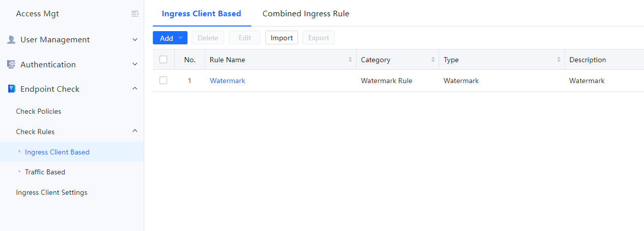644x231 pixels.
Task: Sort table by Category sort icon
Action: [x=433, y=60]
